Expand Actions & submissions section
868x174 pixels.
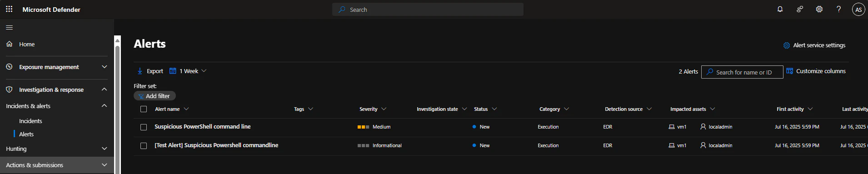(x=105, y=165)
